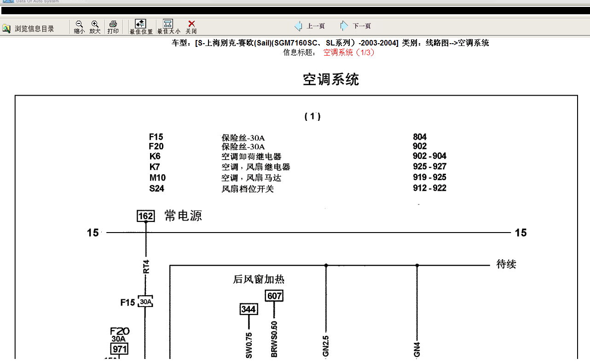Viewport: 590px width, 364px height.
Task: Click the position value 804
Action: click(420, 137)
